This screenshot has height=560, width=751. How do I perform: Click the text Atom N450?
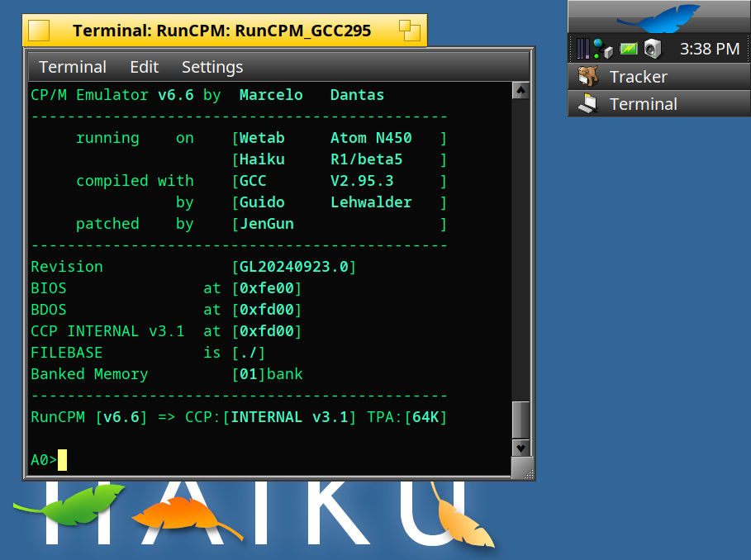tap(371, 138)
